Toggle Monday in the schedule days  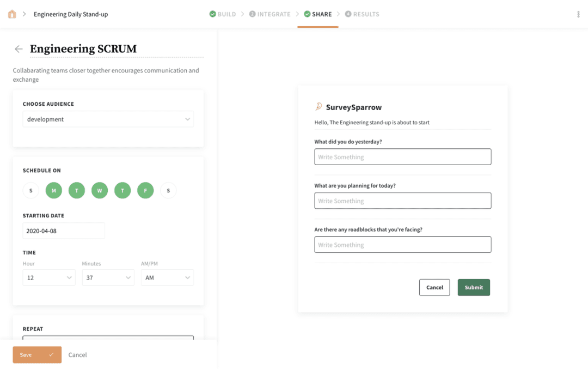[x=53, y=190]
